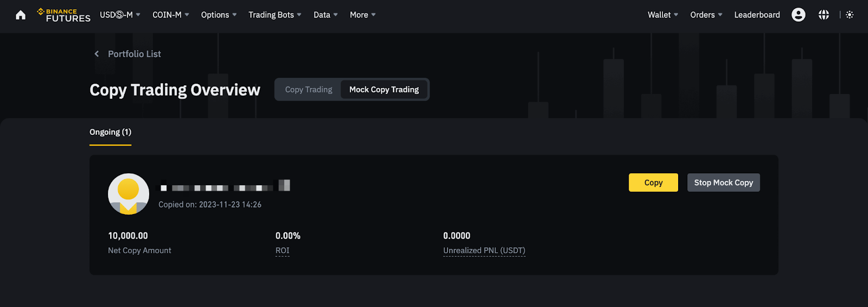Expand the Options dropdown menu

219,15
